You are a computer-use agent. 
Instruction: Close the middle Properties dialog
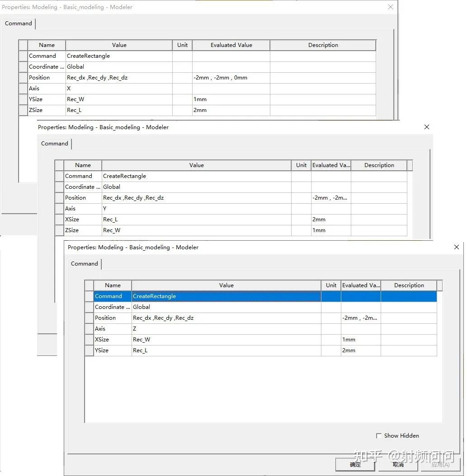427,127
